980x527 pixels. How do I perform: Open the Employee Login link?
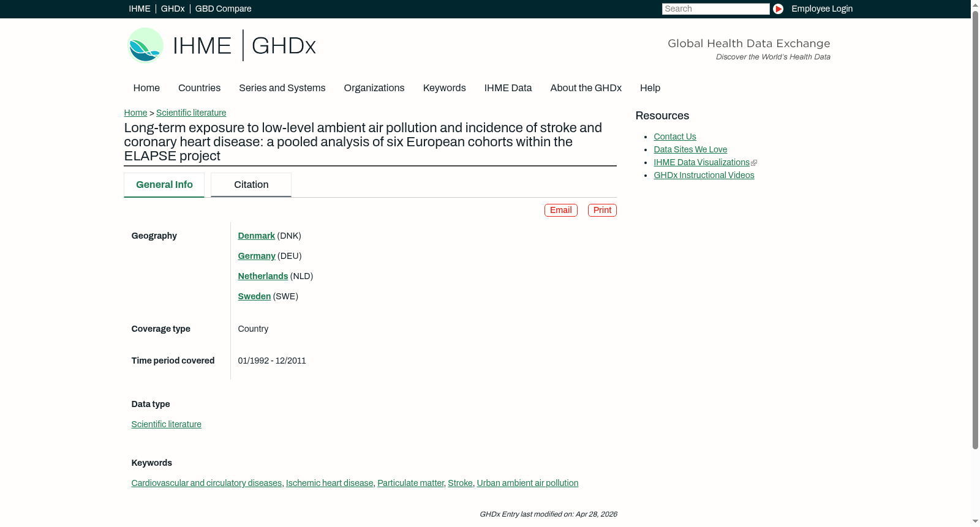[x=822, y=9]
